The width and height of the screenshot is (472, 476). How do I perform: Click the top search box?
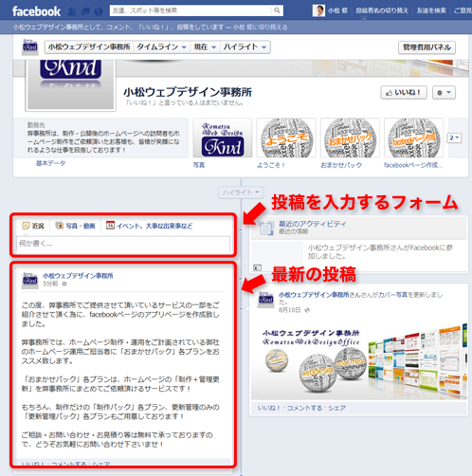click(x=191, y=10)
